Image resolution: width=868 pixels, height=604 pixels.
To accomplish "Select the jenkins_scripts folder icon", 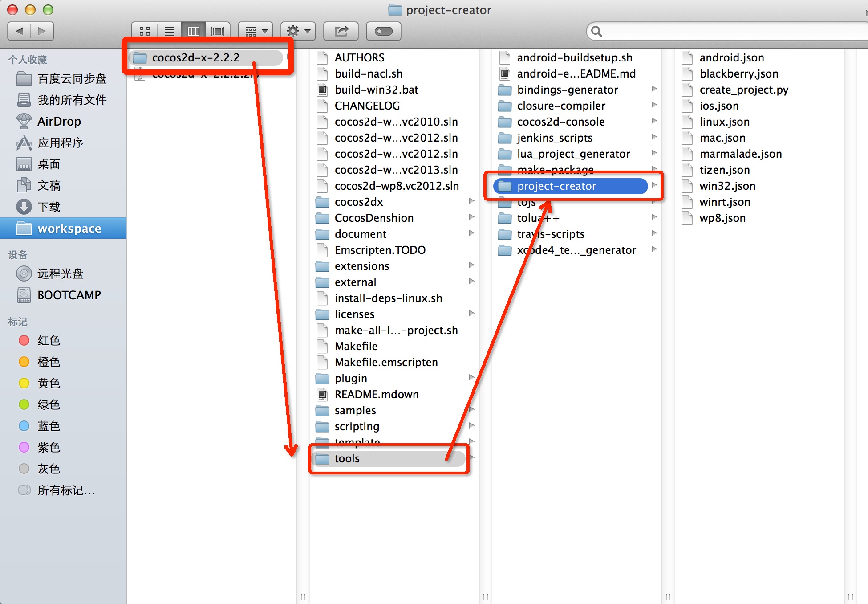I will point(505,139).
